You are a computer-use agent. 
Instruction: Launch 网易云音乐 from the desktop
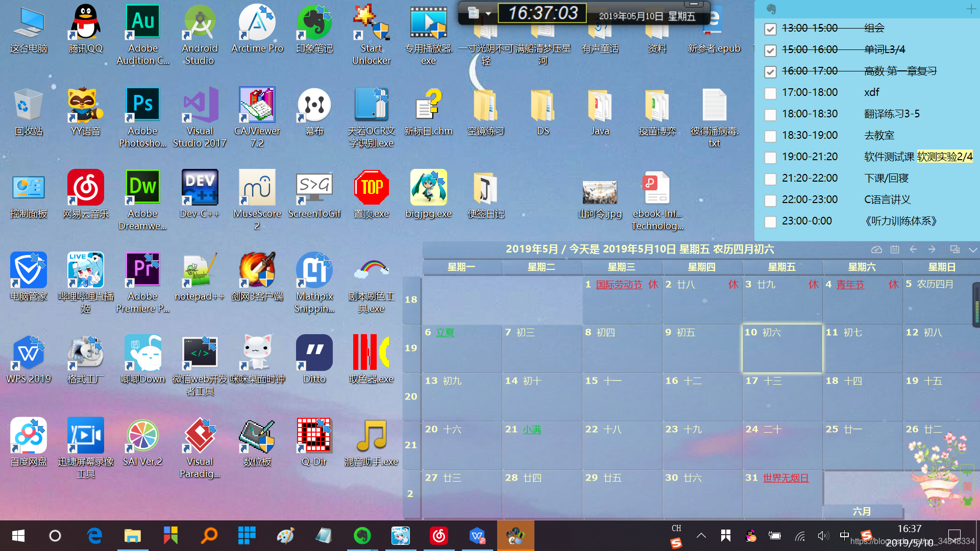click(86, 195)
